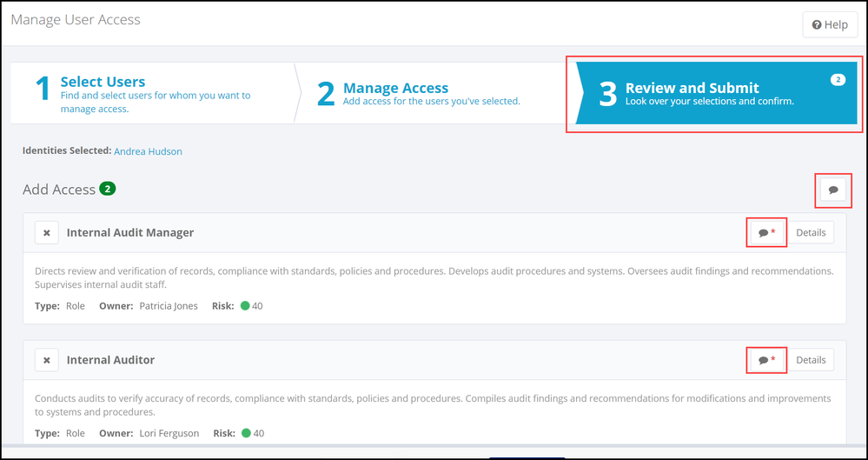Screen dimensions: 868x460
Task: Go to step 2 Manage Access
Action: (x=395, y=88)
